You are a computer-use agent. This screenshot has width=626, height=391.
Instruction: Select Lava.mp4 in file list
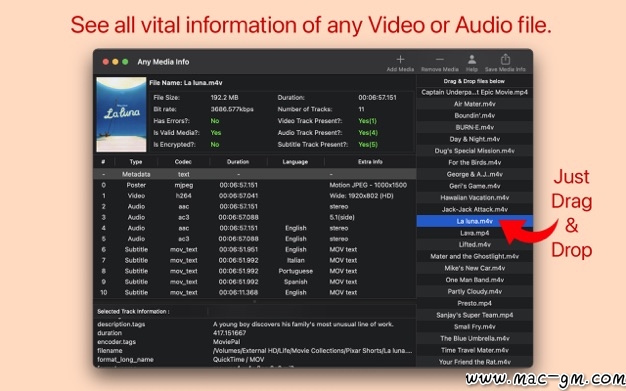[474, 233]
